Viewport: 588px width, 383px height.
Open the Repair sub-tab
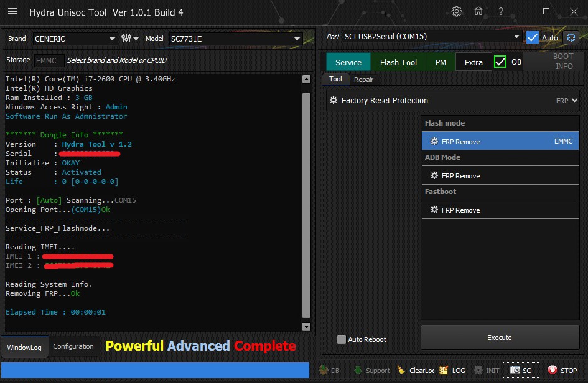(x=363, y=80)
